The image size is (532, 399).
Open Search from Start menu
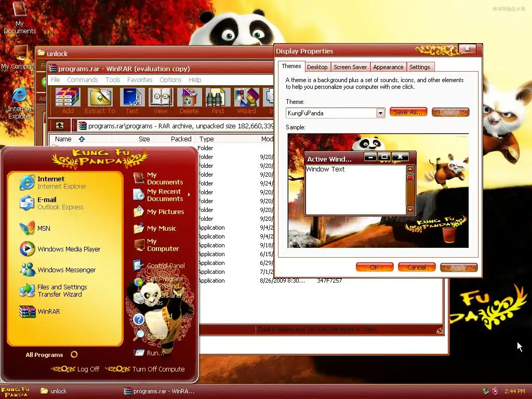(151, 336)
